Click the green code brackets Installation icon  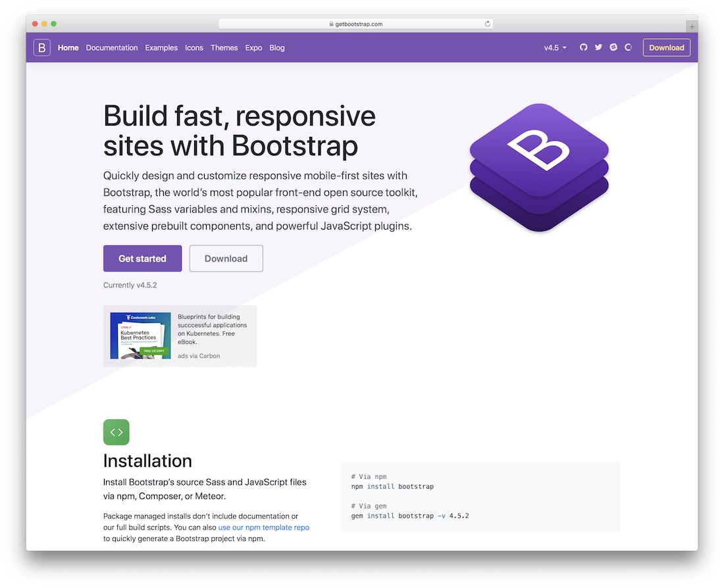pos(116,432)
